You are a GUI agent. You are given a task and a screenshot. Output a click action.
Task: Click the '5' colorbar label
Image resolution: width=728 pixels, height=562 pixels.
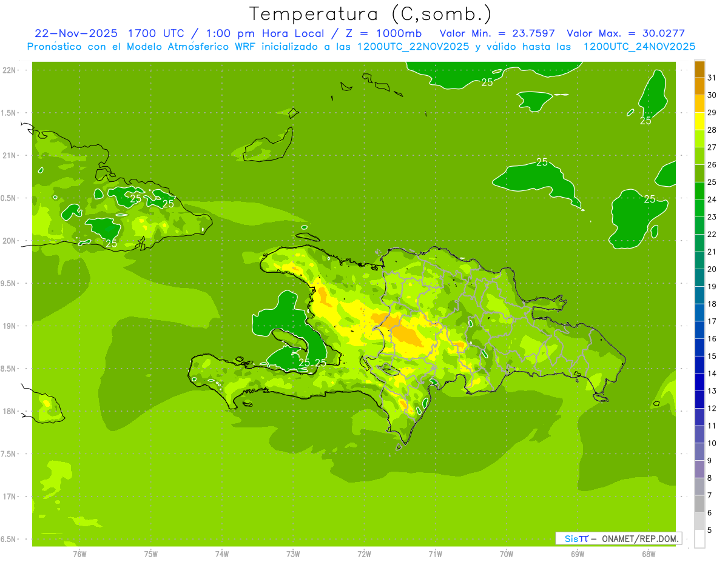[x=710, y=530]
